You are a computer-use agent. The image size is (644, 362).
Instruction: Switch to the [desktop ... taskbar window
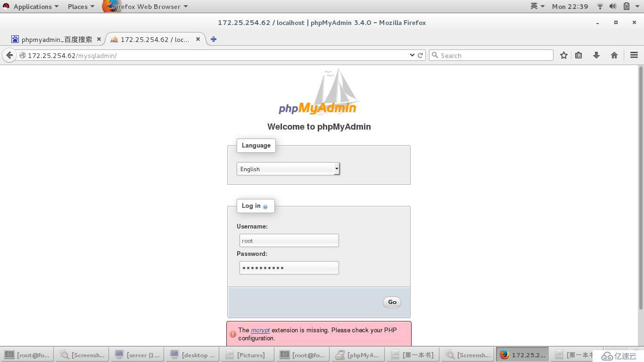click(192, 355)
